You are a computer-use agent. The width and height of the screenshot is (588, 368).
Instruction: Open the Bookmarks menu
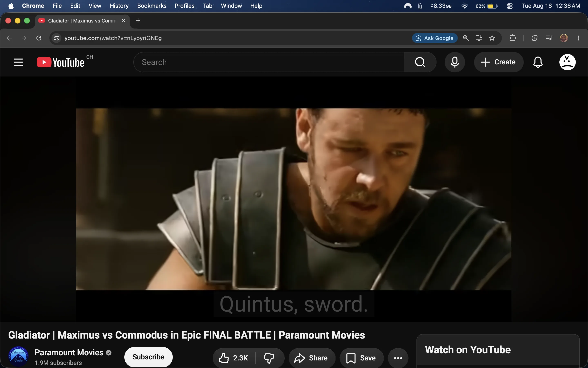[152, 6]
